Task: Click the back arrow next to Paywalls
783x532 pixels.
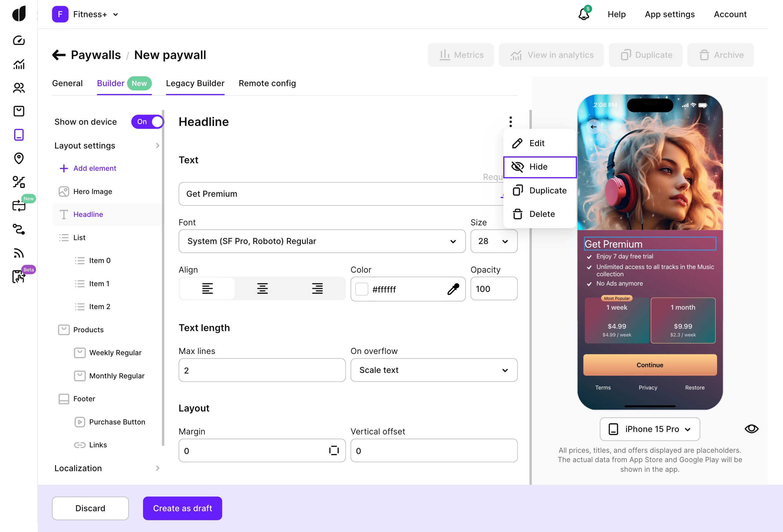Action: click(x=59, y=55)
